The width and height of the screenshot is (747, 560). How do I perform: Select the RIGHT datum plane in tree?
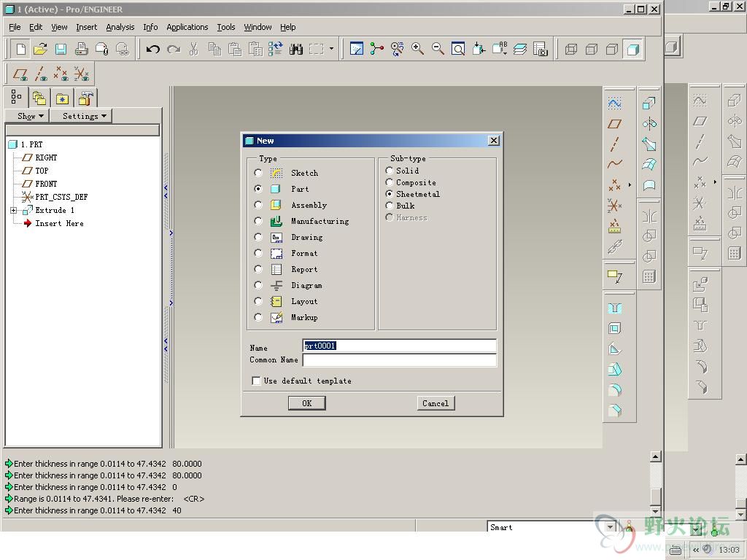pos(46,157)
